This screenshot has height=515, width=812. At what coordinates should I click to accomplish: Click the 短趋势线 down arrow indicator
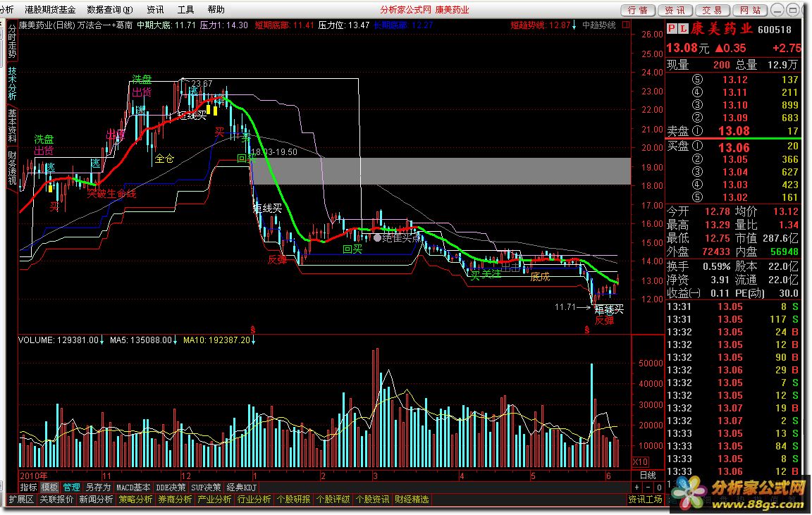574,25
